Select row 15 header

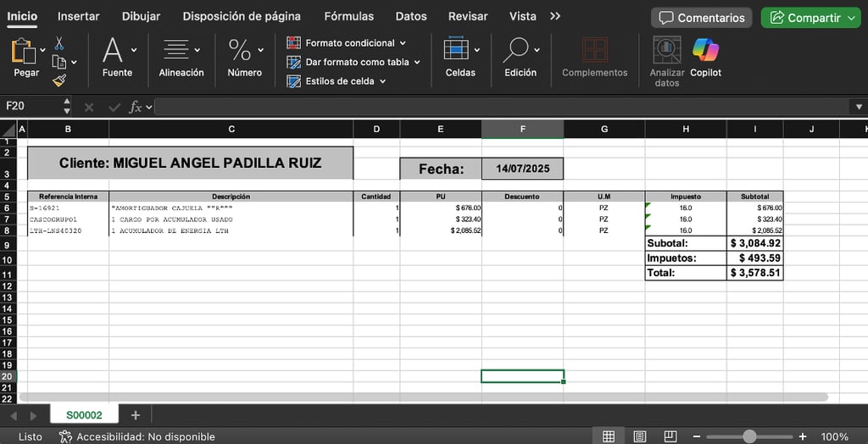click(x=8, y=320)
